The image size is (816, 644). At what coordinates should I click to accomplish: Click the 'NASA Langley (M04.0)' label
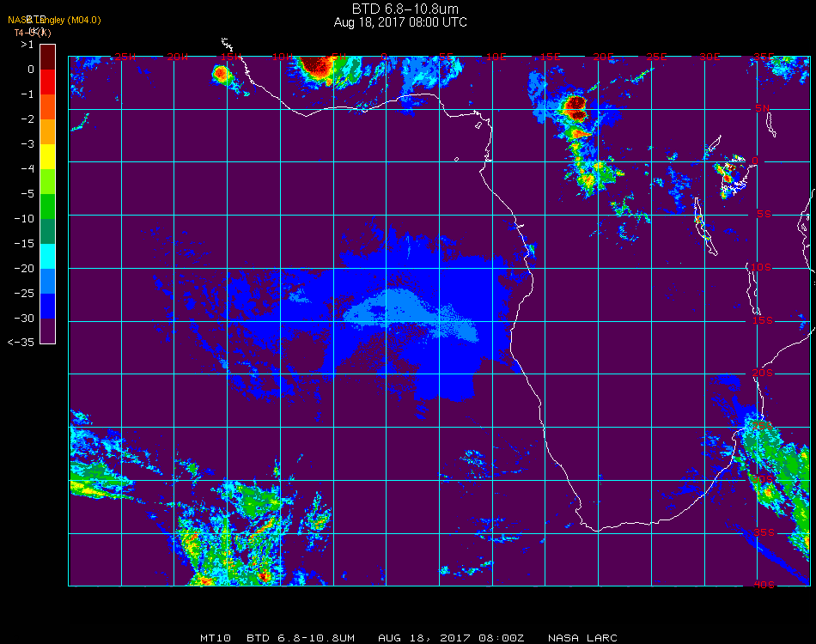tap(54, 21)
